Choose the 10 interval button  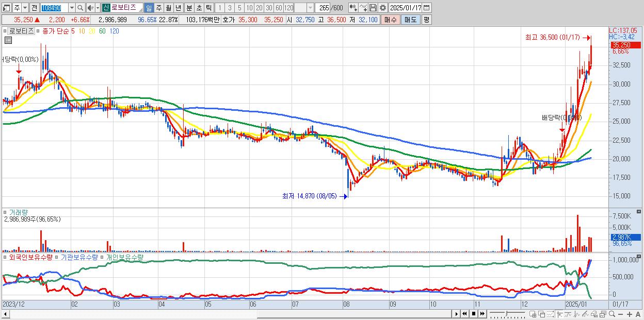[x=249, y=8]
